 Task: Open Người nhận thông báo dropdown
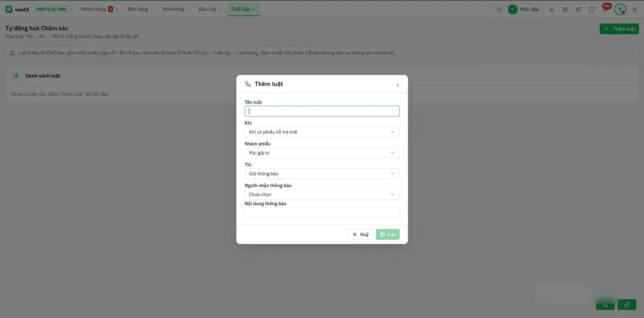(x=322, y=194)
